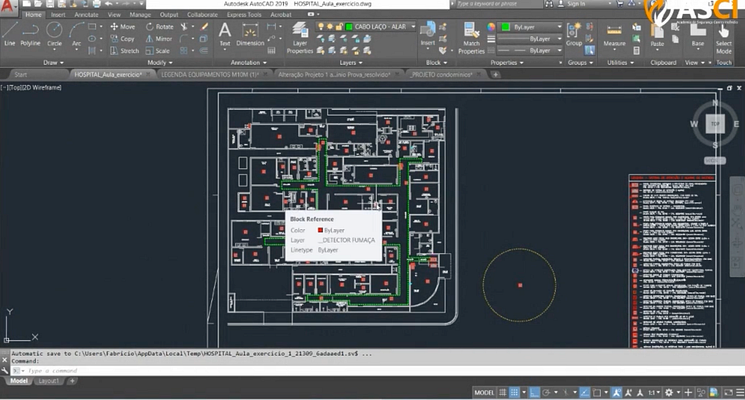
Task: Open the Insert ribbon tab
Action: (58, 15)
